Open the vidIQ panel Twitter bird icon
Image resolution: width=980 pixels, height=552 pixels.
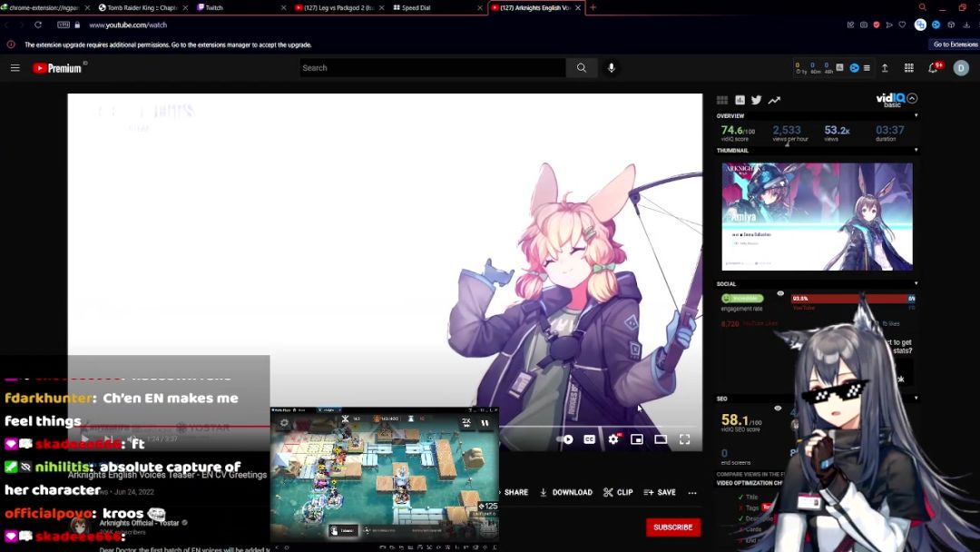756,100
